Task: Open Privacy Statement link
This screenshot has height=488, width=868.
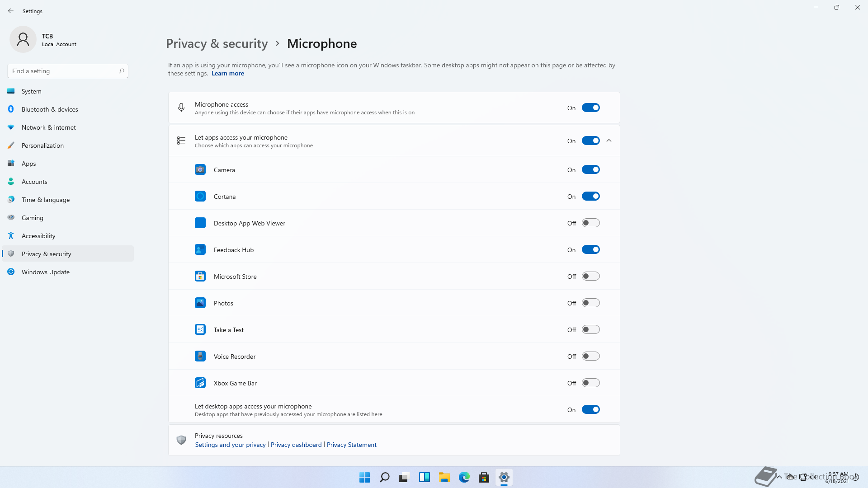Action: point(352,445)
